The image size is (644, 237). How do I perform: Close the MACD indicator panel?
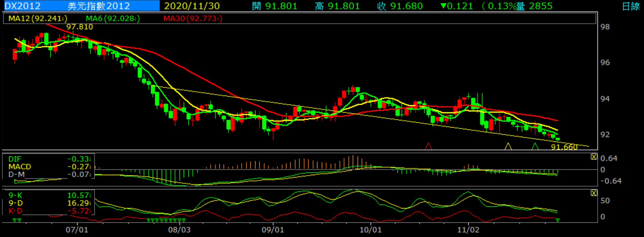coord(594,157)
